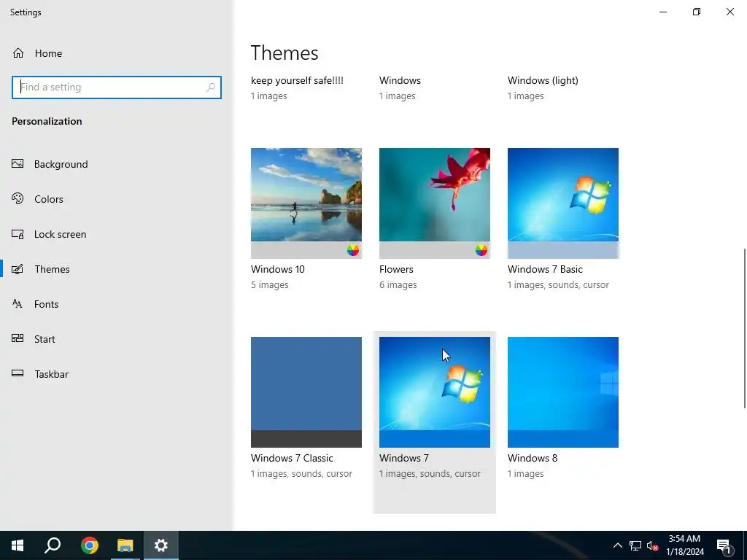The width and height of the screenshot is (747, 560).
Task: Select the 'keep yourself safe!!!!' theme label
Action: click(x=298, y=80)
